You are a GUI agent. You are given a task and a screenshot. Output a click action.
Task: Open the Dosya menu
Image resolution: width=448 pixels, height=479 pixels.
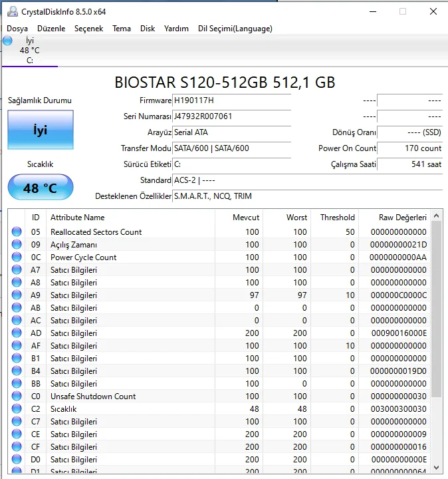17,29
